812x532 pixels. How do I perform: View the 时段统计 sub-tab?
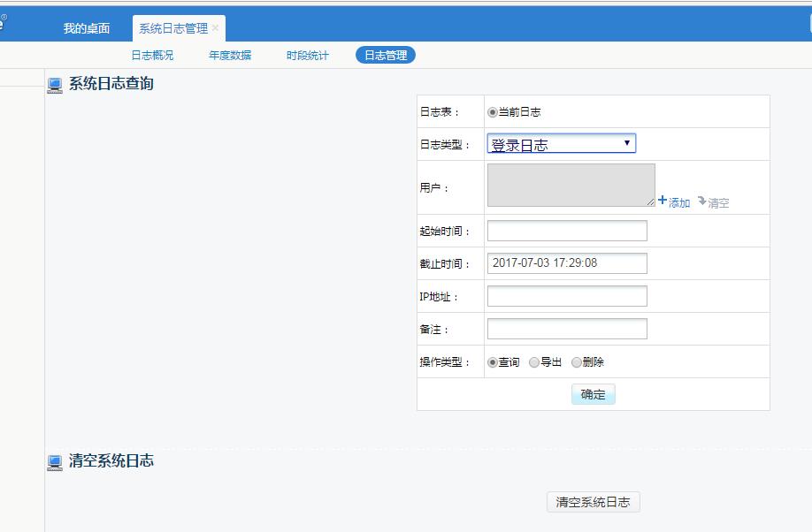pyautogui.click(x=307, y=55)
